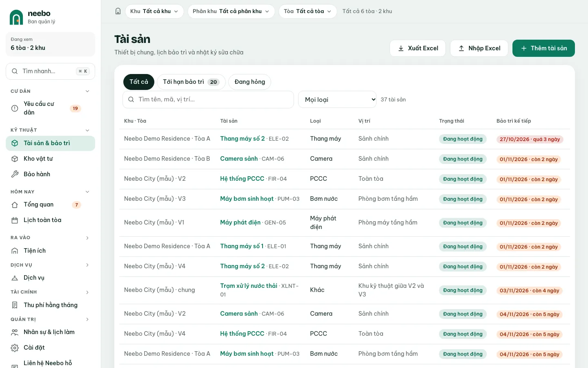Click the Thêm tài sản button

coord(543,48)
